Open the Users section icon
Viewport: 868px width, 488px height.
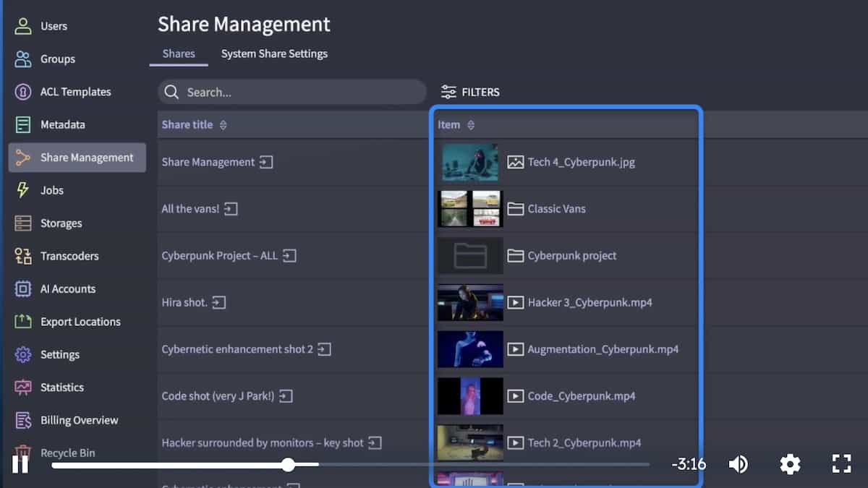23,26
